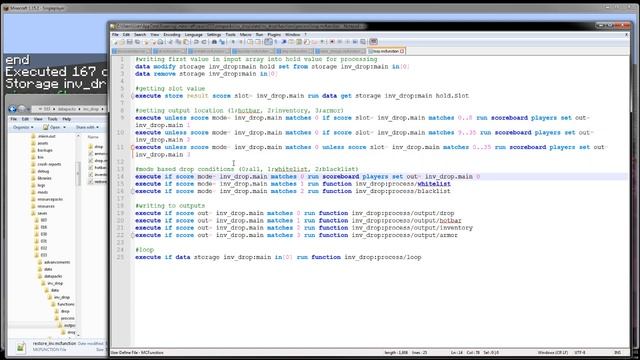The image size is (640, 360).
Task: Open the Language menu in Notepad++
Action: (193, 35)
